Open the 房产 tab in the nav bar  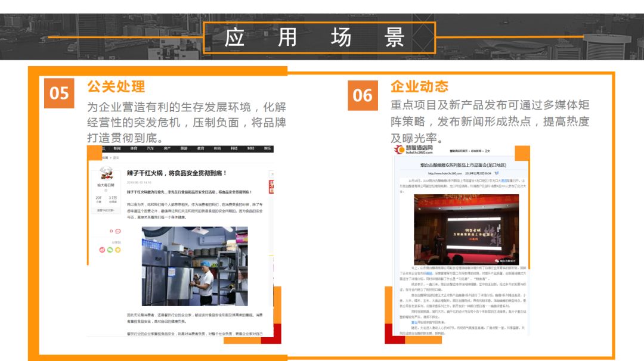point(167,148)
